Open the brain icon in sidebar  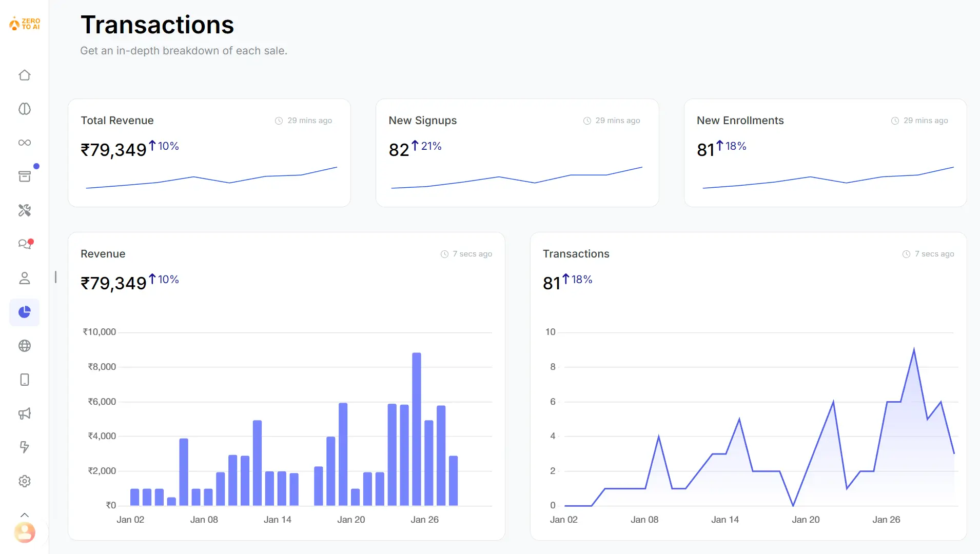[x=25, y=109]
